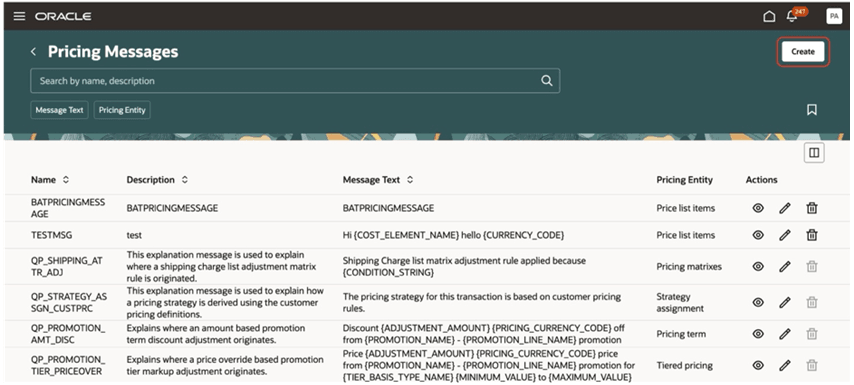Click the 'test' description cell
This screenshot has height=385, width=854.
pyautogui.click(x=134, y=235)
